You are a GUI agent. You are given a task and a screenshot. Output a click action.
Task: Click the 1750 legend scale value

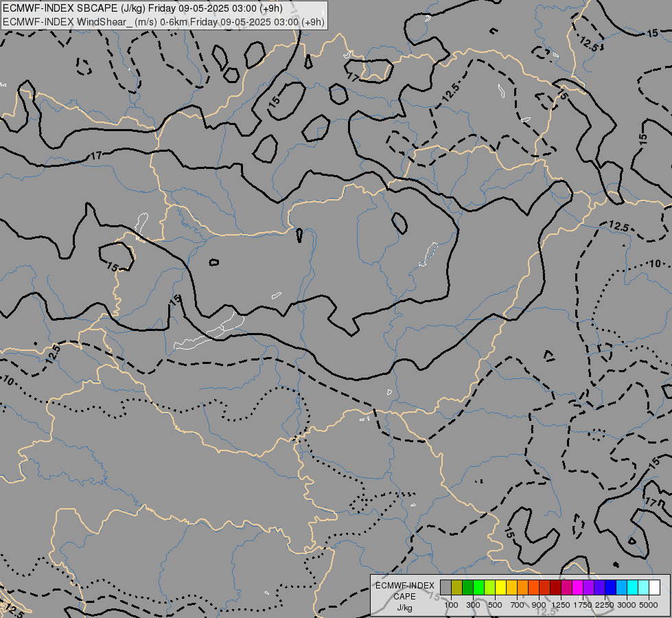point(583,605)
